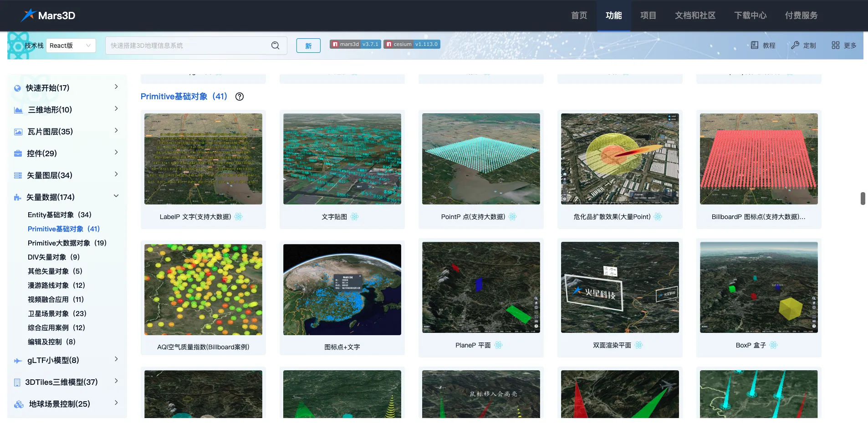This screenshot has width=868, height=434.
Task: Click the 控件 briefcase icon
Action: pos(18,153)
